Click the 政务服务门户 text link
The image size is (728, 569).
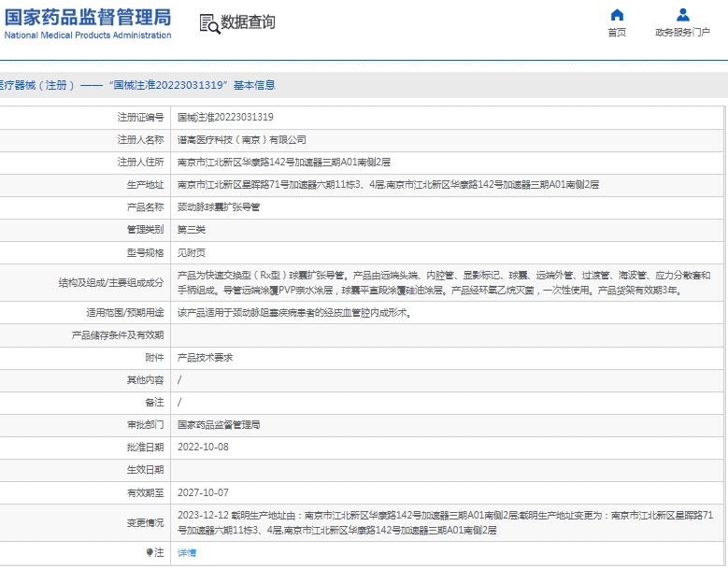click(682, 33)
